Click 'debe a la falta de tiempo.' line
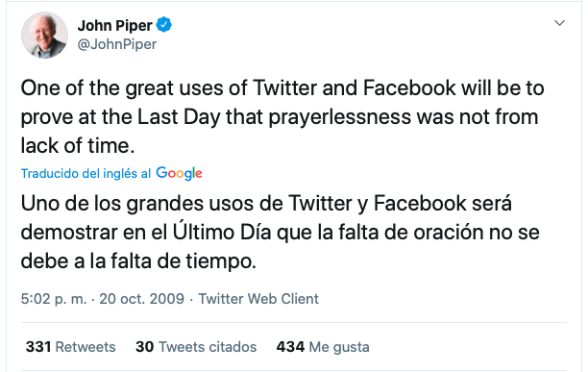588x372 pixels. [138, 261]
